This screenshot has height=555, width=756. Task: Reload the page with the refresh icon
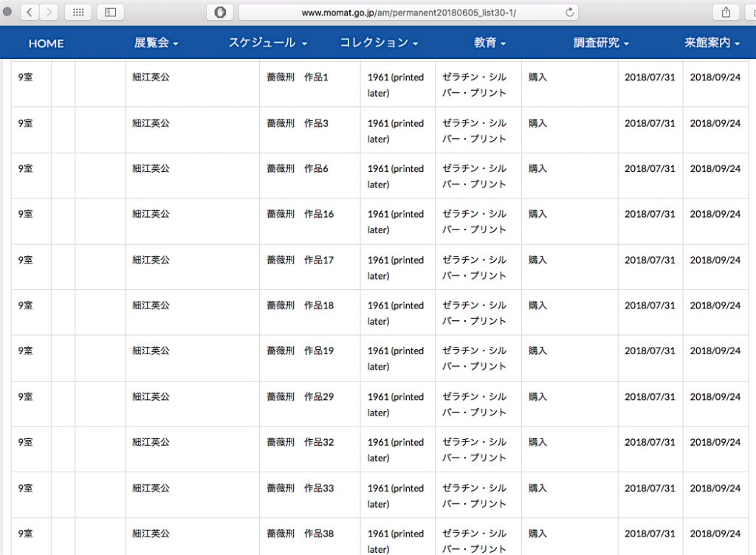569,13
